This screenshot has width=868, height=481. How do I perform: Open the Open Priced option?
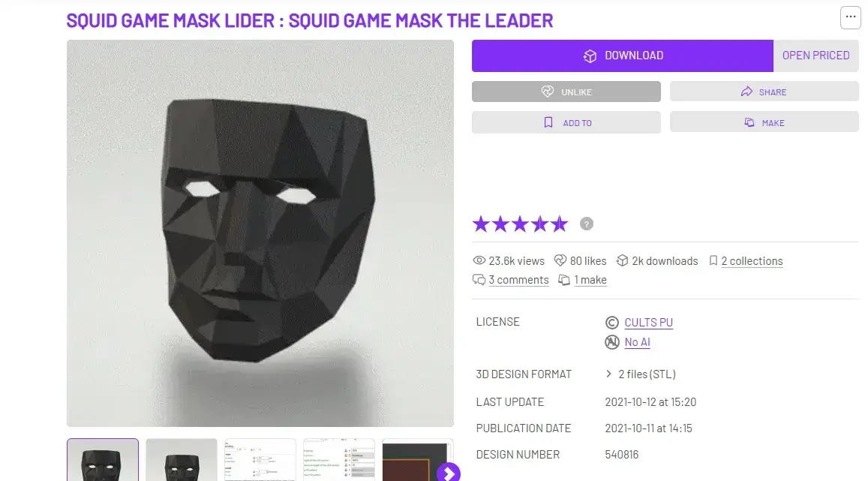pyautogui.click(x=815, y=56)
